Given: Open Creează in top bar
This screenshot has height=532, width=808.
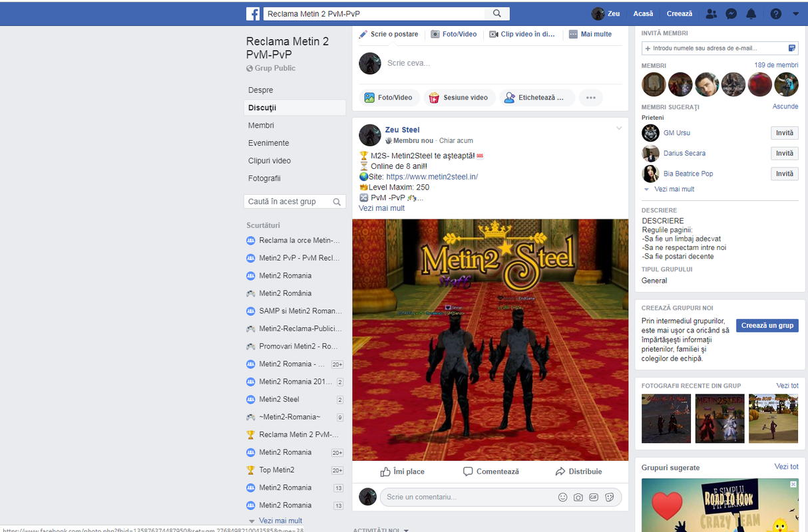Looking at the screenshot, I should (680, 13).
